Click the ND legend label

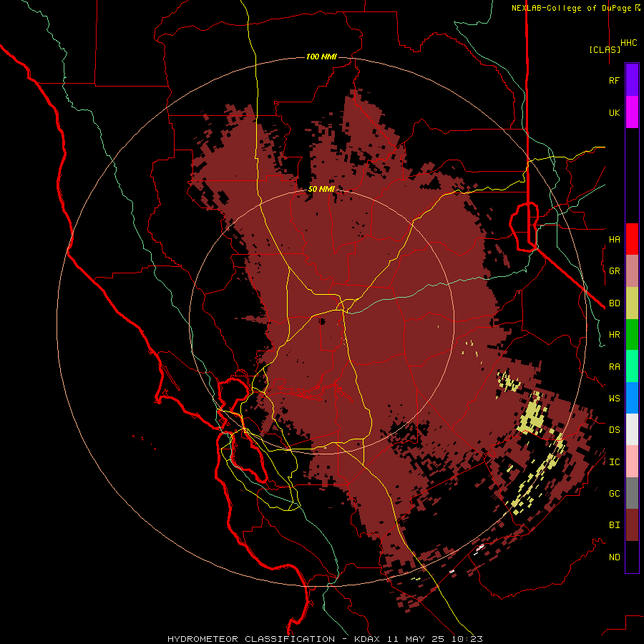pyautogui.click(x=615, y=557)
